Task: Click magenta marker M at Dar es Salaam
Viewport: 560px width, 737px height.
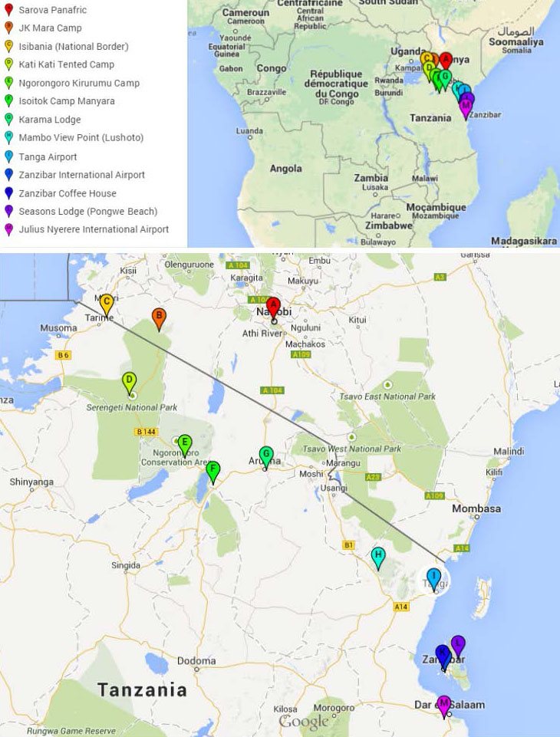Action: click(443, 704)
